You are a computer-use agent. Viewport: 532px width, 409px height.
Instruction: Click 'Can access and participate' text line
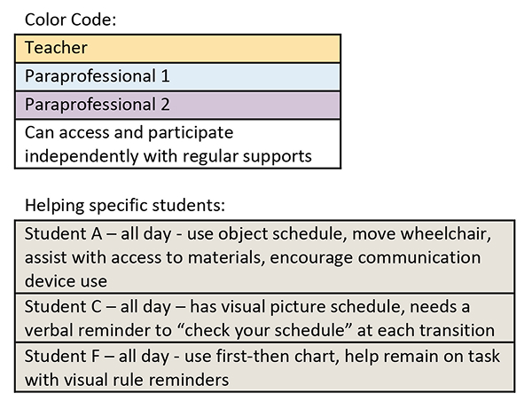(x=129, y=133)
